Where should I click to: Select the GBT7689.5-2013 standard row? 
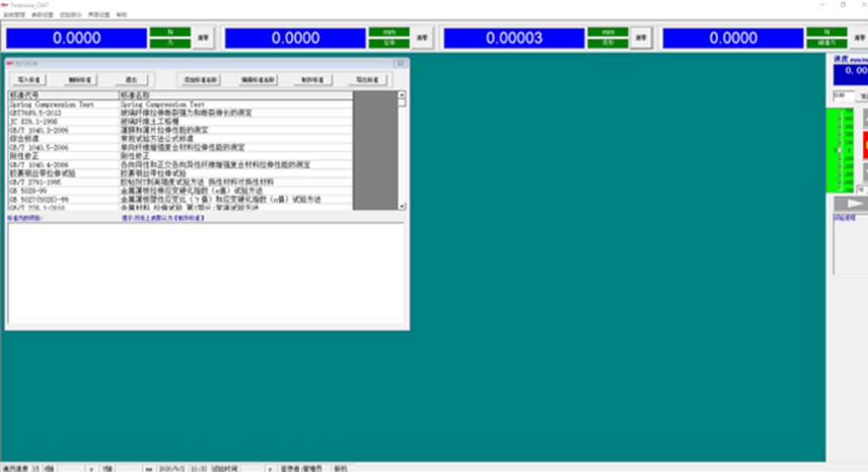pyautogui.click(x=180, y=113)
